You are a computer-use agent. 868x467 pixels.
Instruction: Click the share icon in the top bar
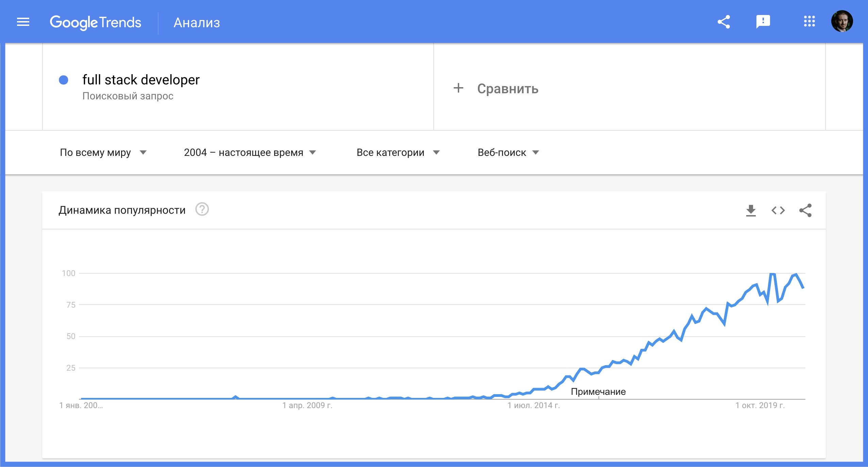click(x=724, y=22)
